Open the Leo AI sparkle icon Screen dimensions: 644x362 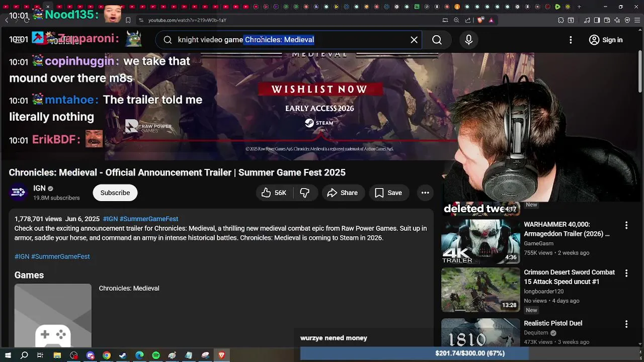(x=617, y=20)
